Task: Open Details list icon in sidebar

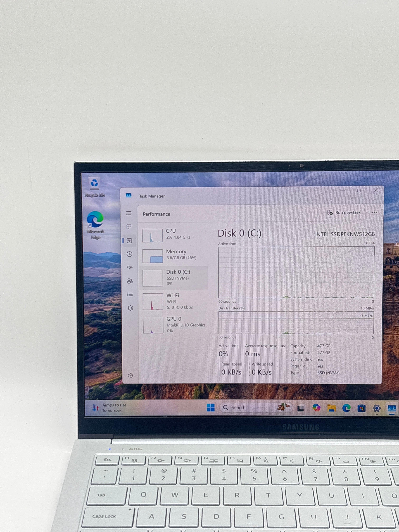Action: coord(130,294)
